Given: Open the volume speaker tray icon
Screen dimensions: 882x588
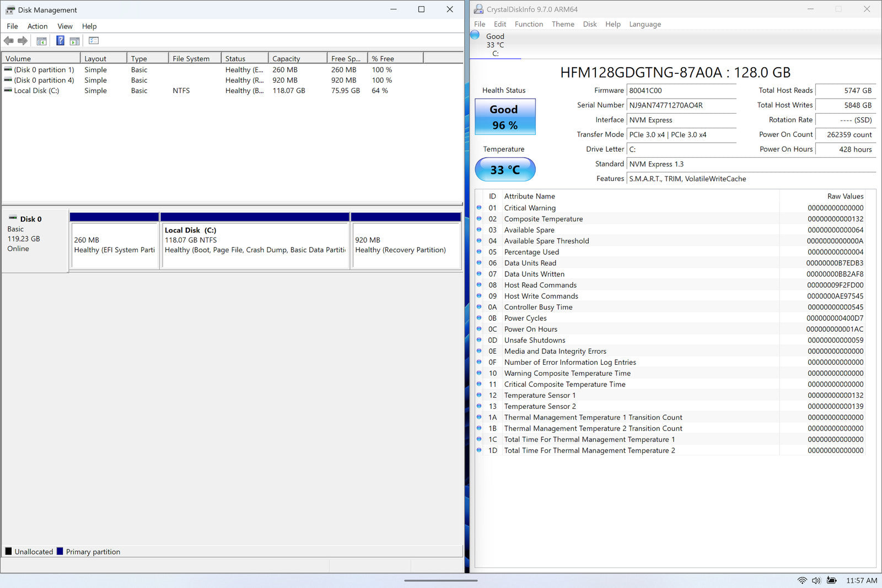Looking at the screenshot, I should pyautogui.click(x=816, y=580).
